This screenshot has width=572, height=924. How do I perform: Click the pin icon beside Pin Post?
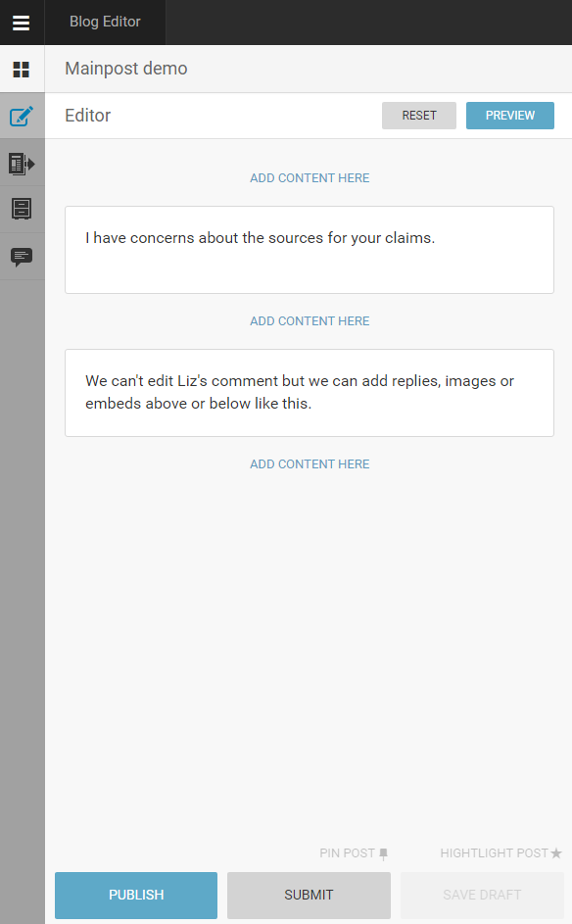(x=384, y=853)
